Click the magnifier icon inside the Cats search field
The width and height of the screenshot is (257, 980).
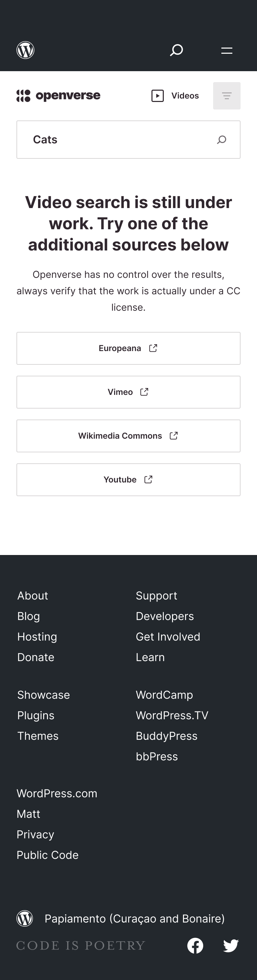(221, 140)
